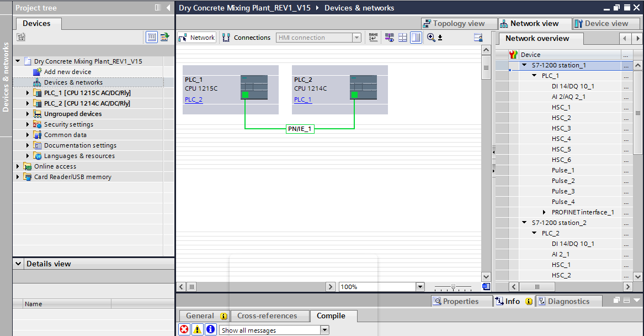Click the zoom magnifier icon in network toolbar
This screenshot has height=336, width=644.
[x=431, y=38]
